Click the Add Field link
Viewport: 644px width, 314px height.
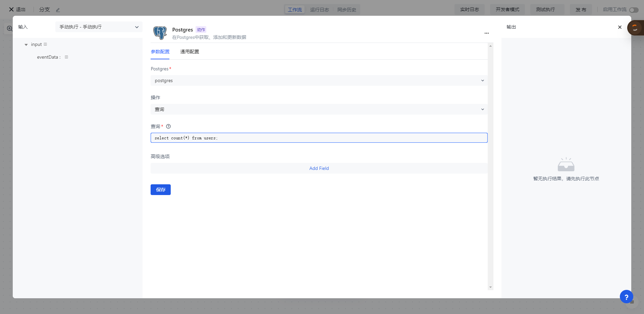[319, 168]
